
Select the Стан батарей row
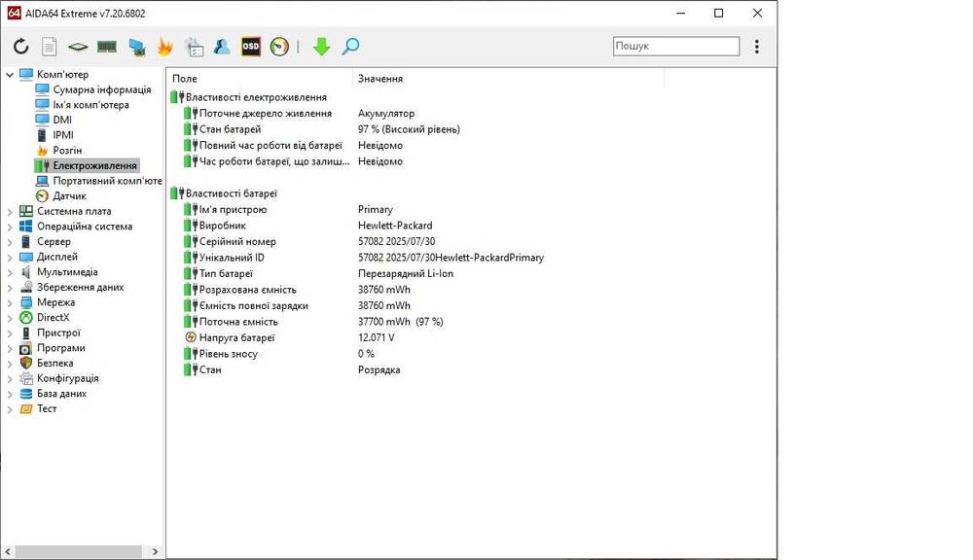[230, 129]
